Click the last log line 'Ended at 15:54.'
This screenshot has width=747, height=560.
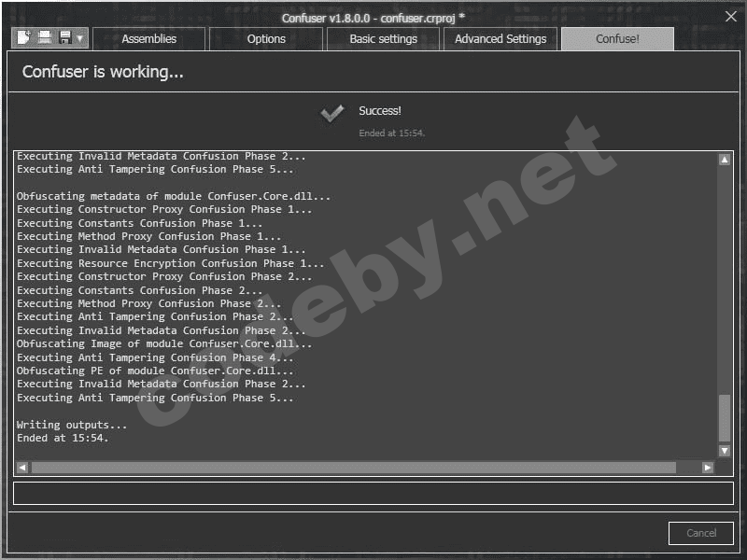pyautogui.click(x=63, y=438)
